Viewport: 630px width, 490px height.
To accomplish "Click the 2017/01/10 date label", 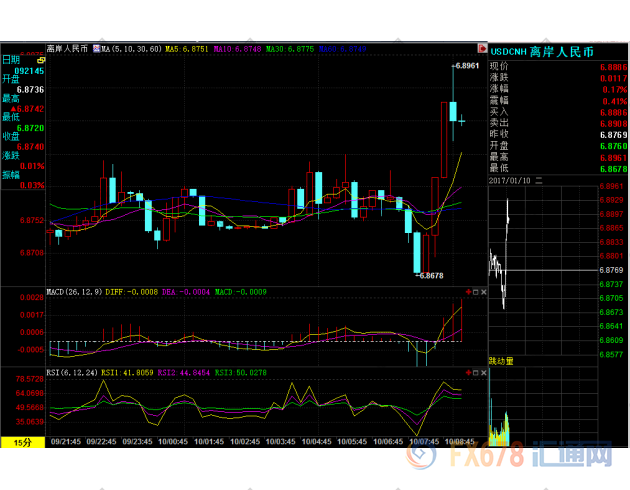I will click(x=511, y=181).
